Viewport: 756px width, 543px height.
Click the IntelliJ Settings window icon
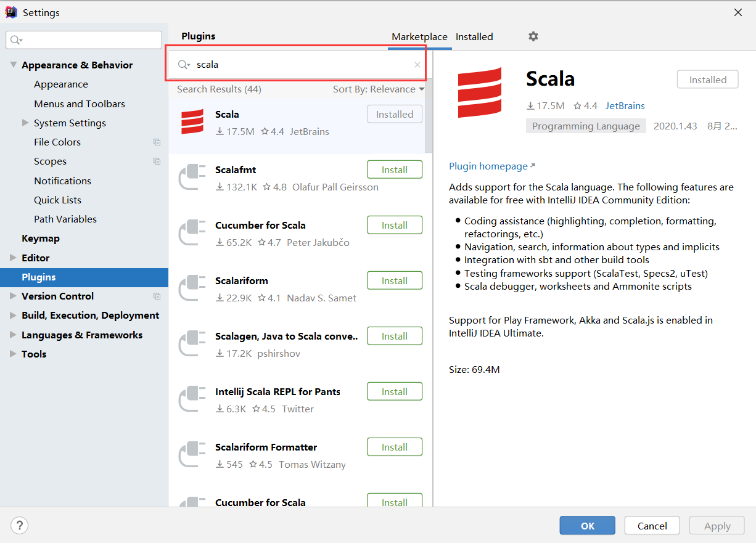click(x=11, y=12)
